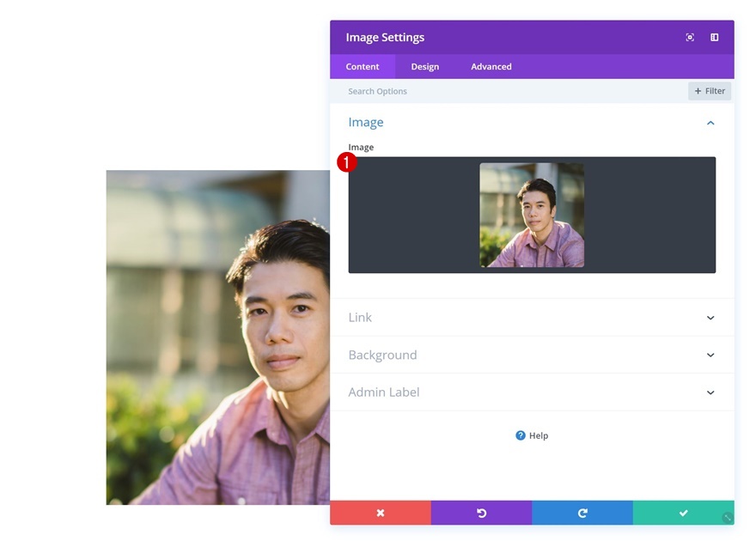This screenshot has width=756, height=547.
Task: Undo the last change in the footer
Action: pos(481,513)
